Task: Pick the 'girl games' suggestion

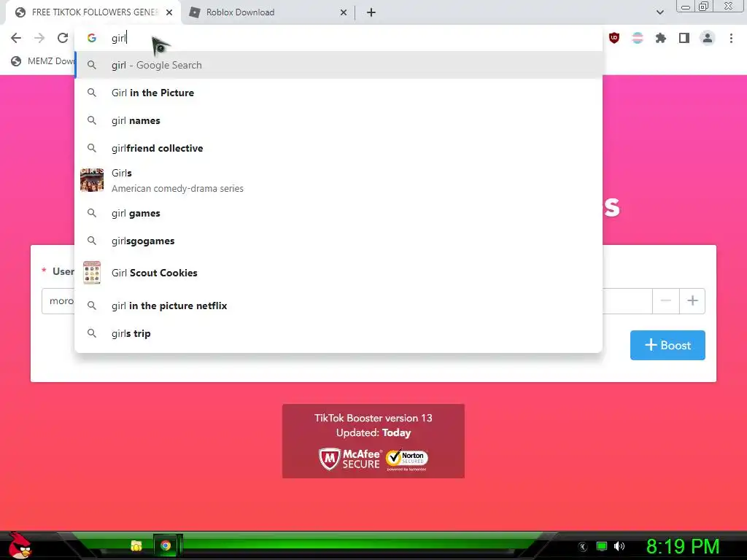Action: (x=338, y=214)
